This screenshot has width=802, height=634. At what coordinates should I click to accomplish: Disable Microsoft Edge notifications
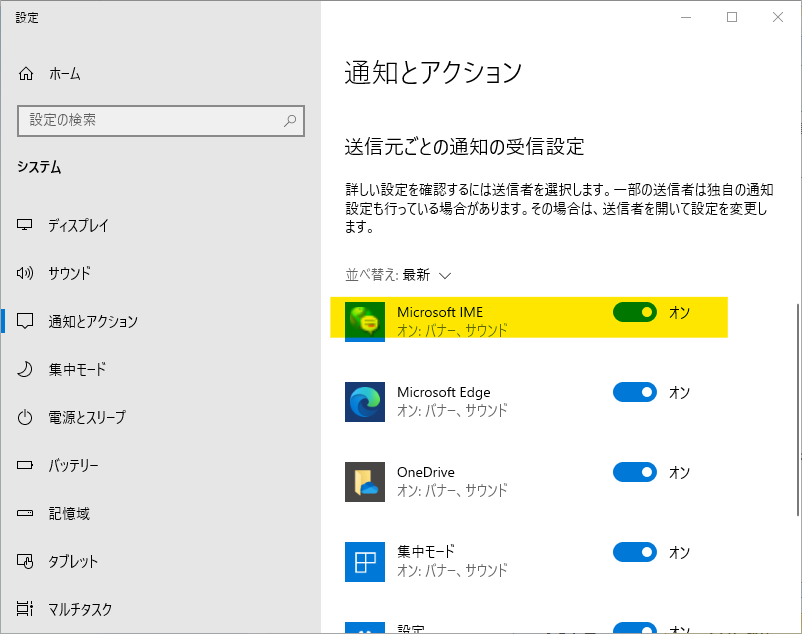pyautogui.click(x=634, y=392)
